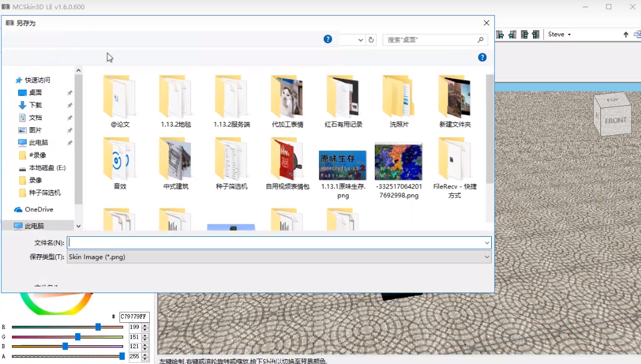The image size is (641, 364).
Task: Expand the save type Skin Image dropdown
Action: point(486,257)
